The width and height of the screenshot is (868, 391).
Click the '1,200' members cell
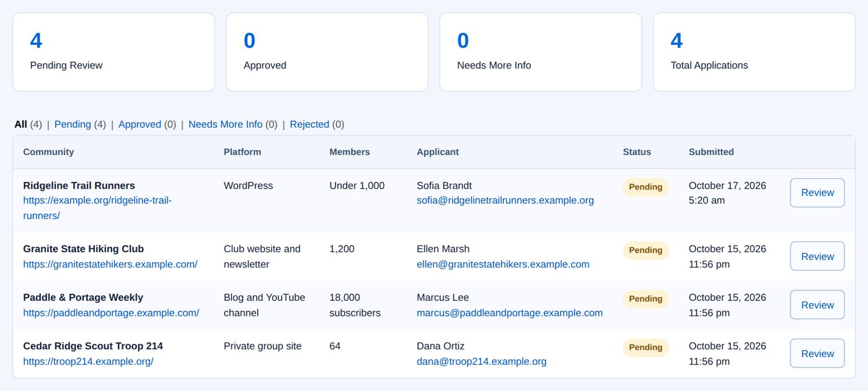(342, 249)
